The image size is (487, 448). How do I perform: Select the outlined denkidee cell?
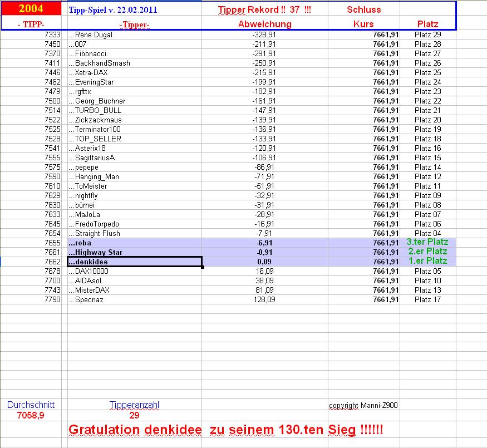(135, 262)
